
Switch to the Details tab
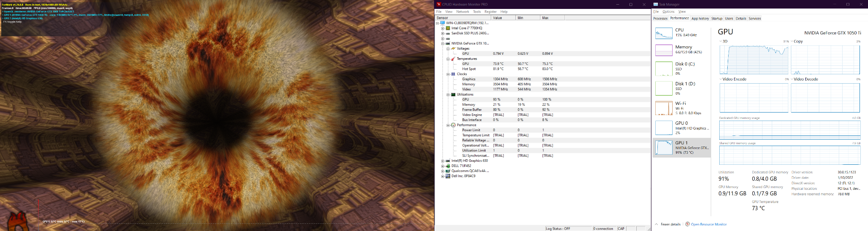click(x=741, y=18)
